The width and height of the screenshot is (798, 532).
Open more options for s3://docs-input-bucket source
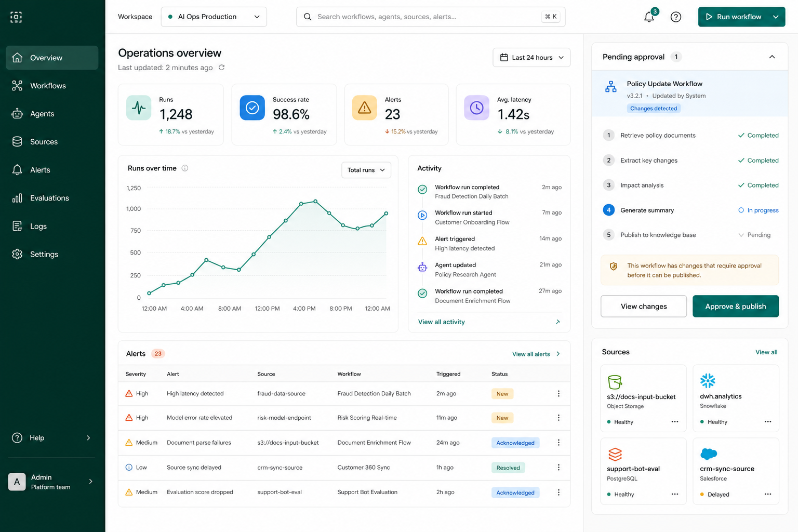675,422
